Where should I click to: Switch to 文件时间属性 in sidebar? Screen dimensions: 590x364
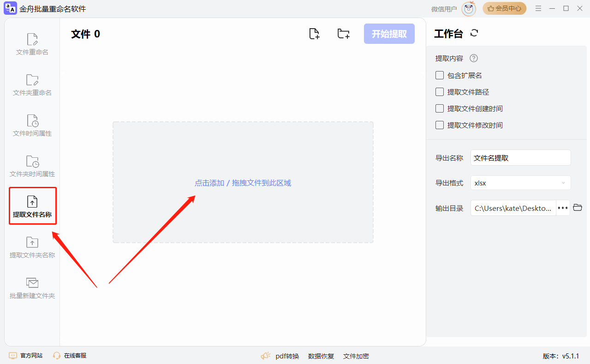[x=32, y=125]
